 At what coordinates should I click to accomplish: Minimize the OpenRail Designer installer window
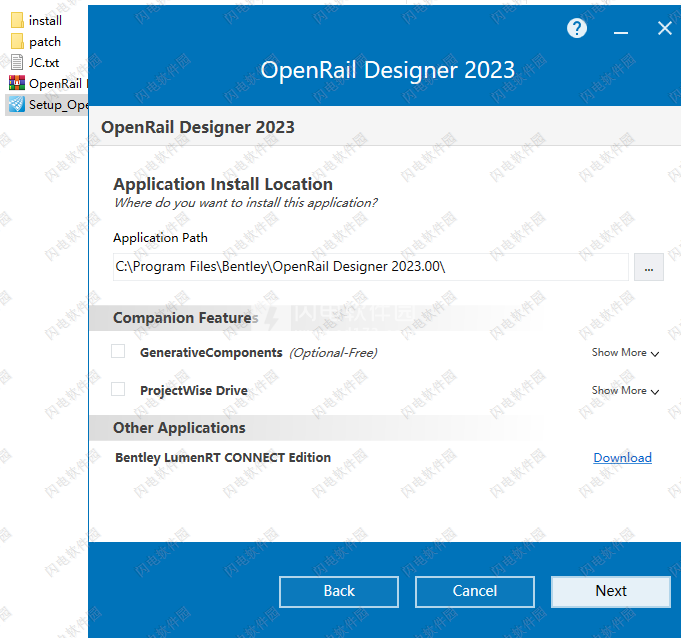click(621, 32)
